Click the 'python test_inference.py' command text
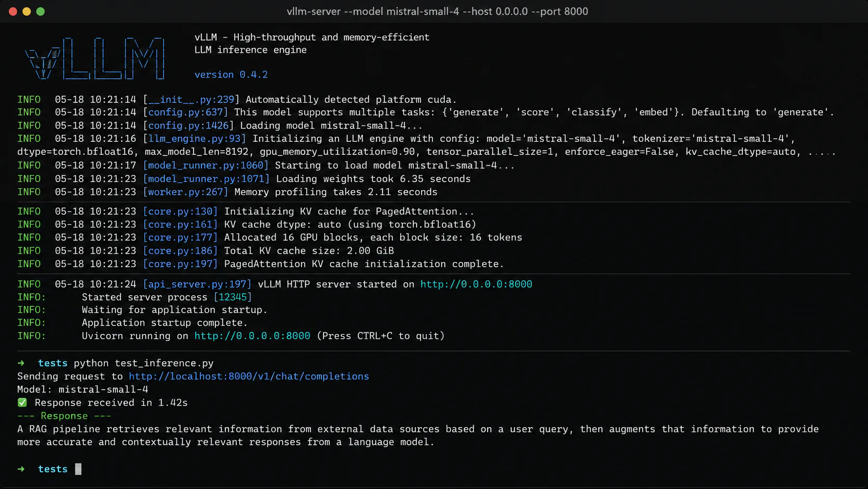Viewport: 868px width, 489px height. pyautogui.click(x=144, y=363)
